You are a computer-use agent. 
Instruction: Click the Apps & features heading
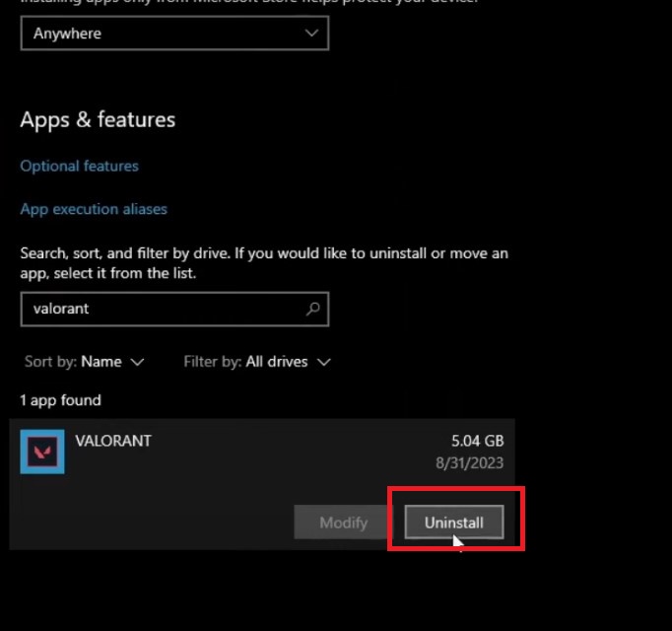pyautogui.click(x=98, y=119)
